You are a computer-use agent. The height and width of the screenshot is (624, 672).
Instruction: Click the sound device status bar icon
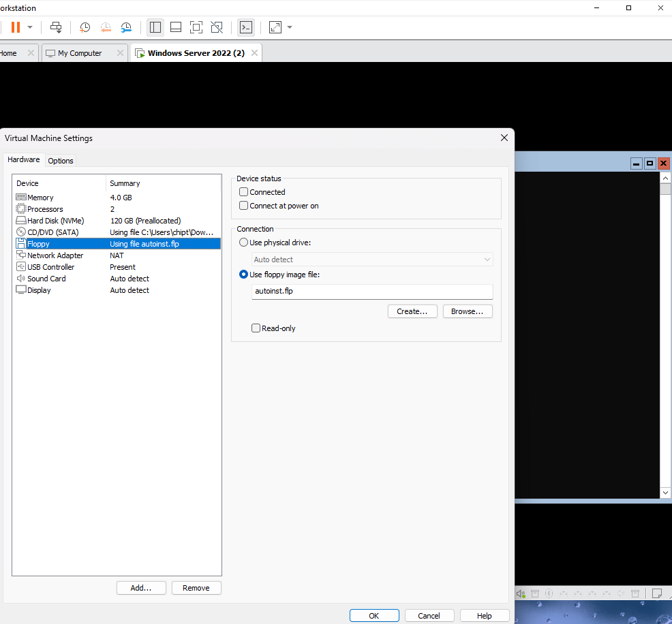[521, 594]
